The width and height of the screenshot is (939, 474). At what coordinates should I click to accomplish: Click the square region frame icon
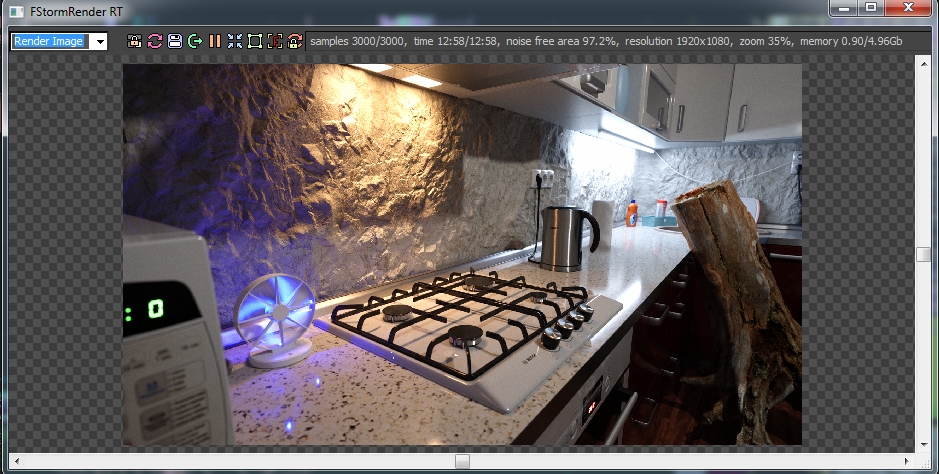254,41
